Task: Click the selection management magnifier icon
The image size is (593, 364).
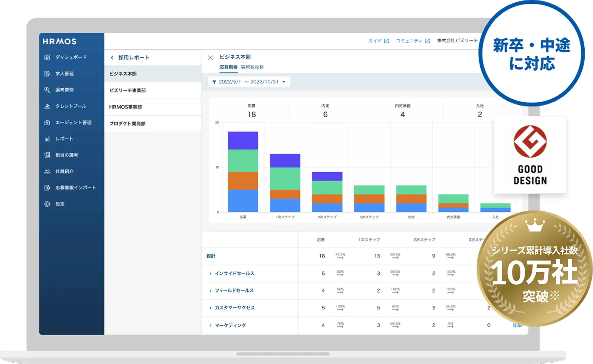Action: (x=47, y=90)
